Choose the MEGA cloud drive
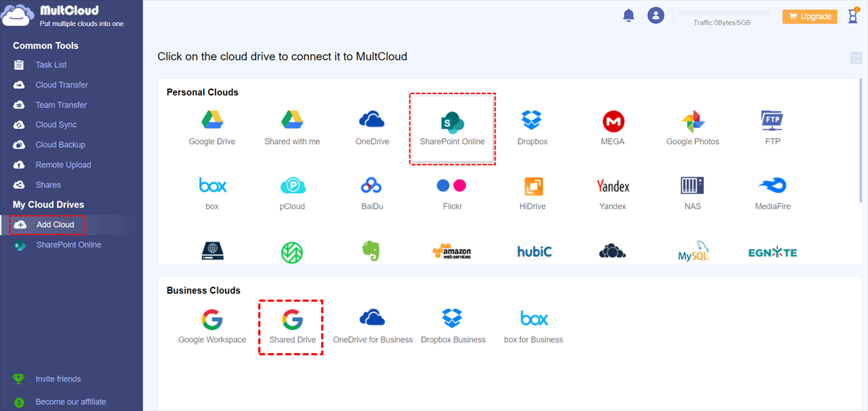Image resolution: width=868 pixels, height=411 pixels. click(x=613, y=127)
